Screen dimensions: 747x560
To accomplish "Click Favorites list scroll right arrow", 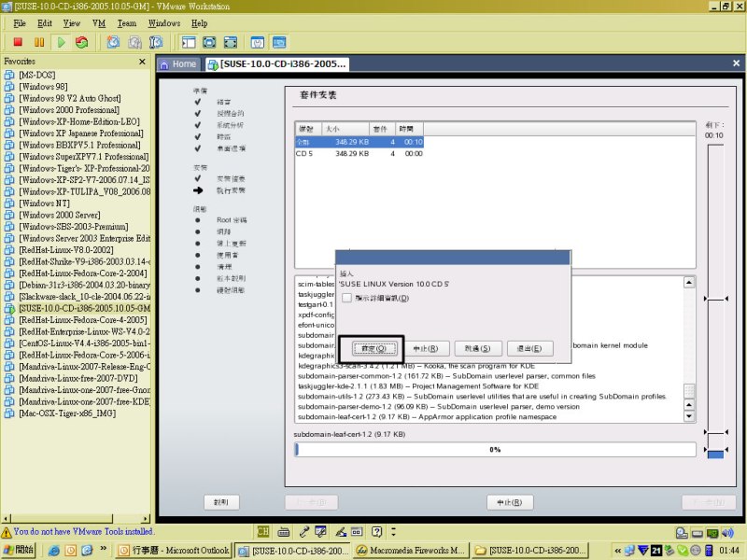I will 146,519.
